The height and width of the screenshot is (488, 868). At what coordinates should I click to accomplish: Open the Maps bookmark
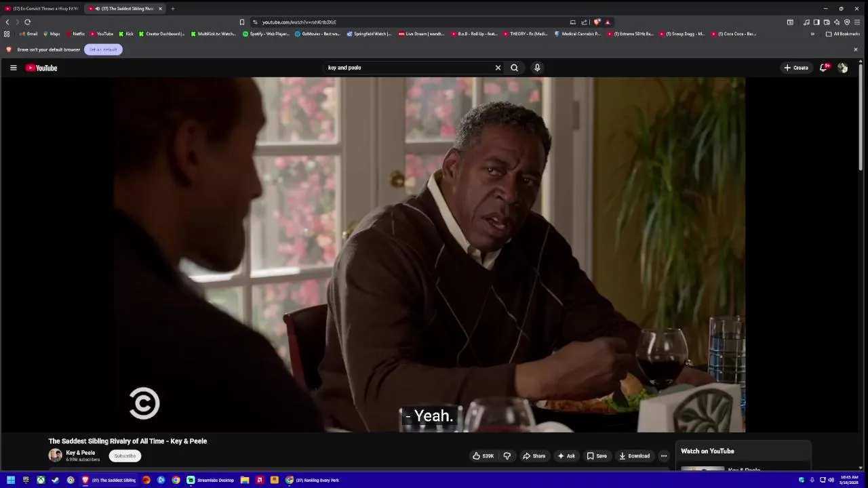tap(52, 34)
